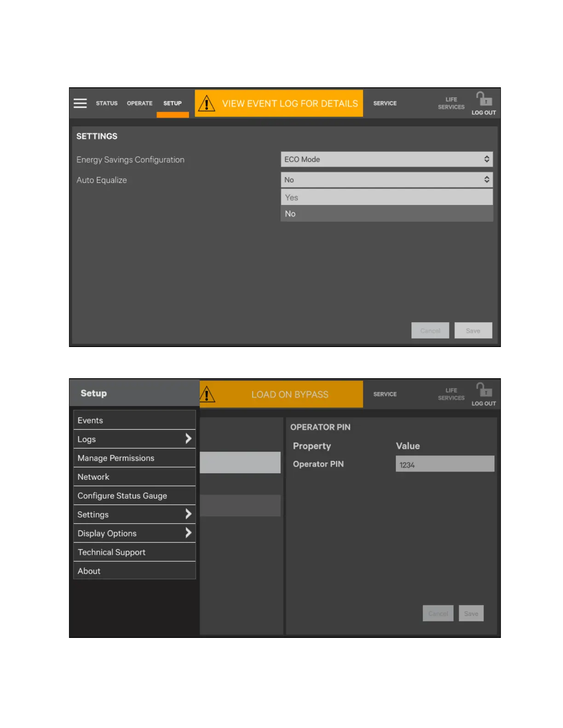Open the Auto Equalize dropdown showing No
This screenshot has width=563, height=728.
coord(387,180)
